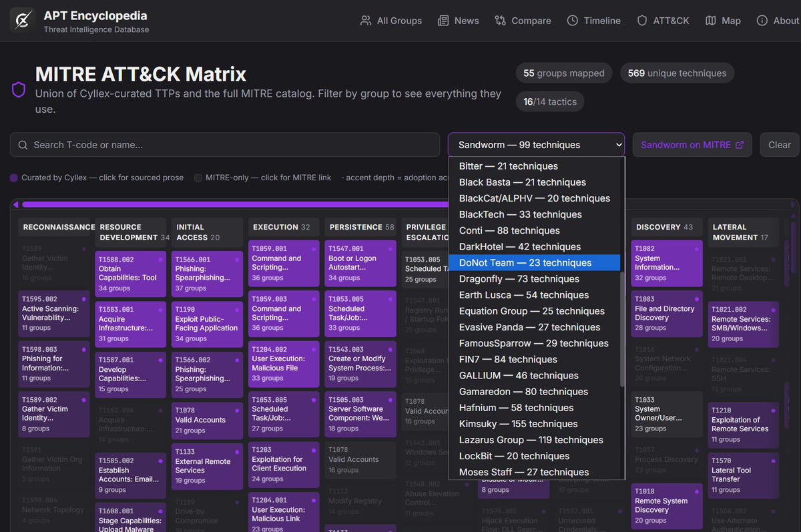
Task: Click the ATT&CK shield icon in navbar
Action: [642, 21]
